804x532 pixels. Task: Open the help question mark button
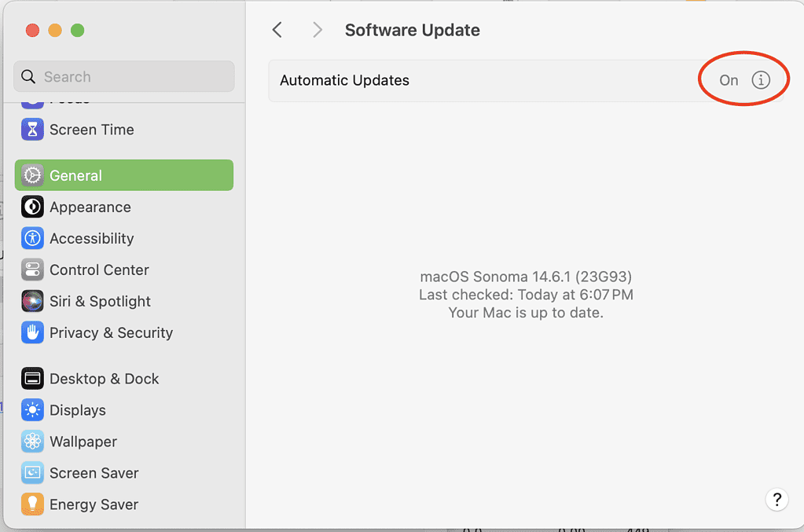[x=776, y=499]
